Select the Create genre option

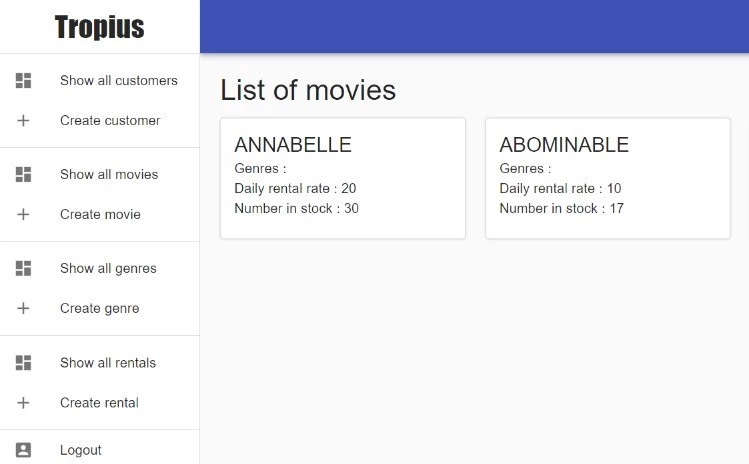pos(99,309)
